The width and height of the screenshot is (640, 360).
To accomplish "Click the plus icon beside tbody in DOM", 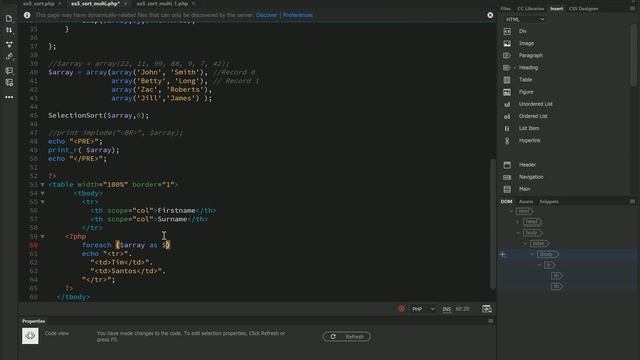I will tap(503, 254).
